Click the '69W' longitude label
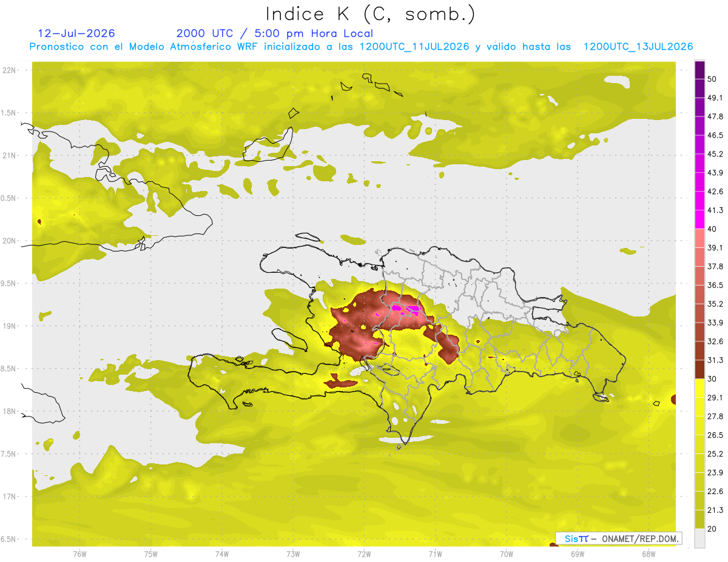The height and width of the screenshot is (562, 728). point(578,554)
